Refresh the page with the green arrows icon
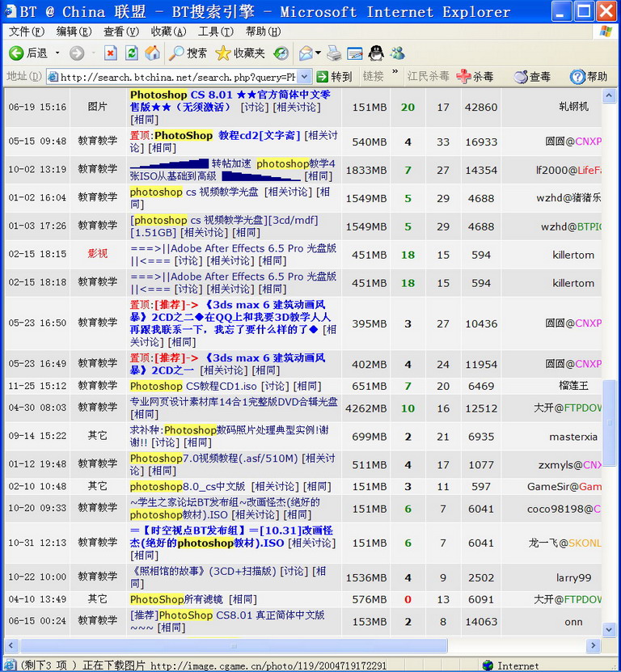This screenshot has height=672, width=621. click(132, 53)
